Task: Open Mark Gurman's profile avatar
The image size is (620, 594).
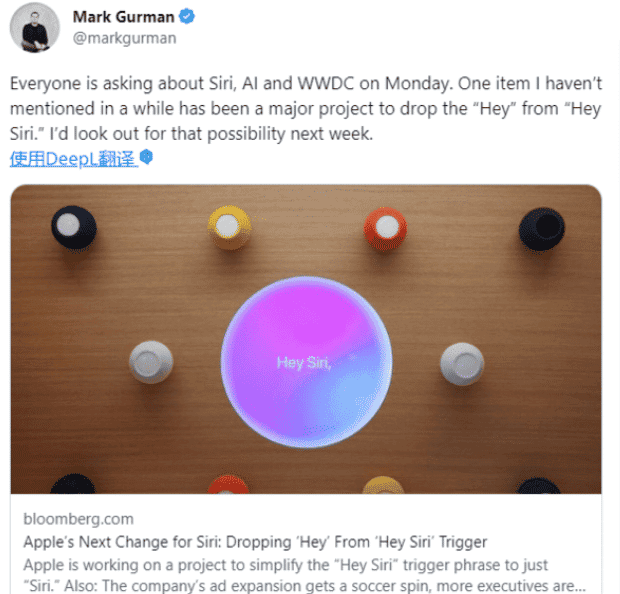Action: pos(34,27)
